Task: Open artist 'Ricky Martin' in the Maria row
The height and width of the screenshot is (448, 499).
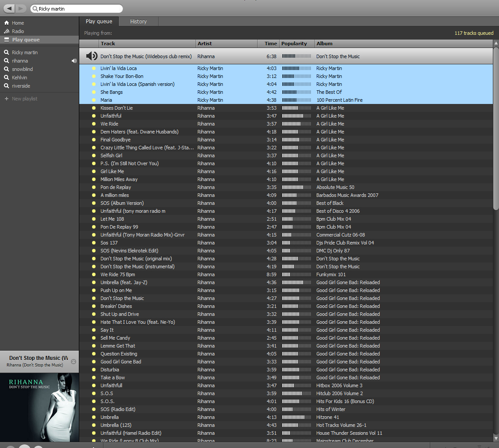Action: [210, 100]
